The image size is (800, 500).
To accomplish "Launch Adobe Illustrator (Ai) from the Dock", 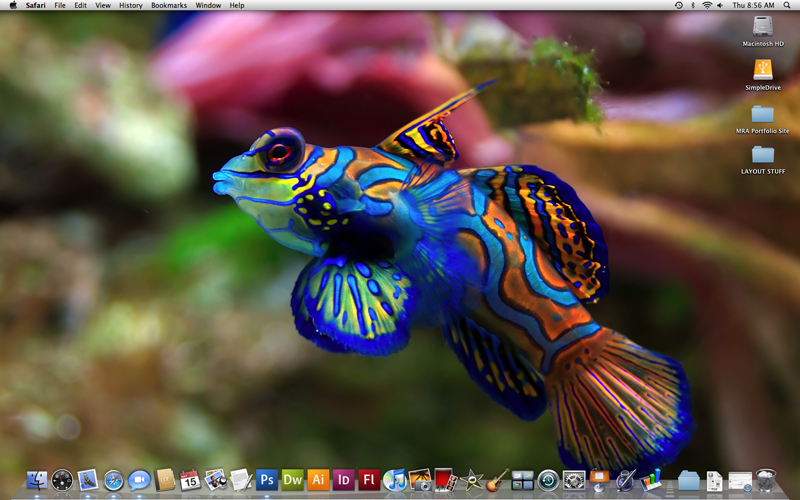I will [x=318, y=480].
